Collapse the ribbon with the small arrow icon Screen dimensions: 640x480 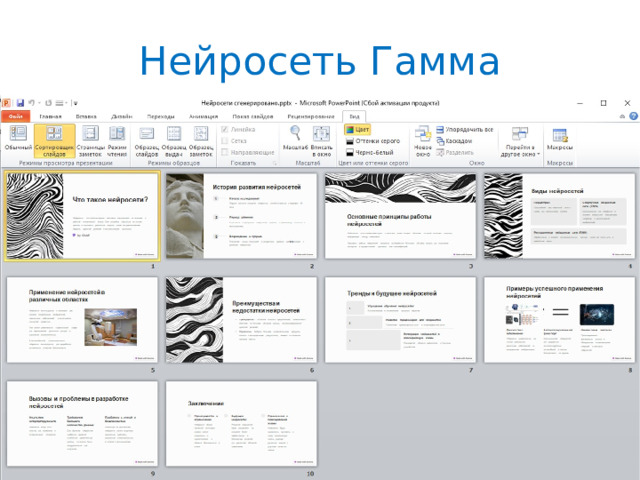pos(622,116)
